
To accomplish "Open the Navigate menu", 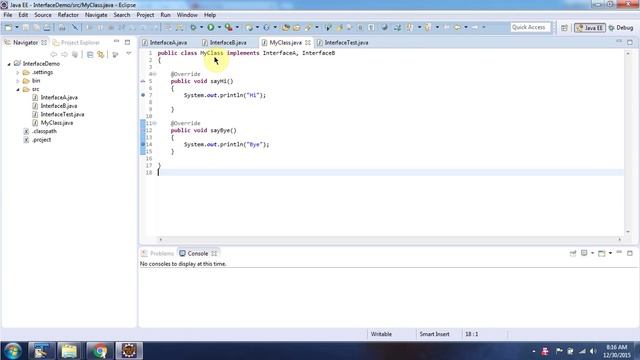I will pos(96,15).
